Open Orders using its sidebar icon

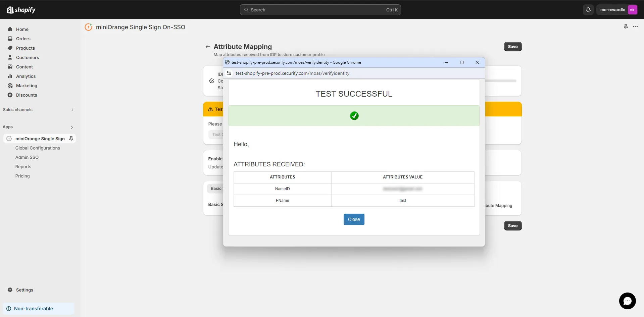pyautogui.click(x=10, y=39)
